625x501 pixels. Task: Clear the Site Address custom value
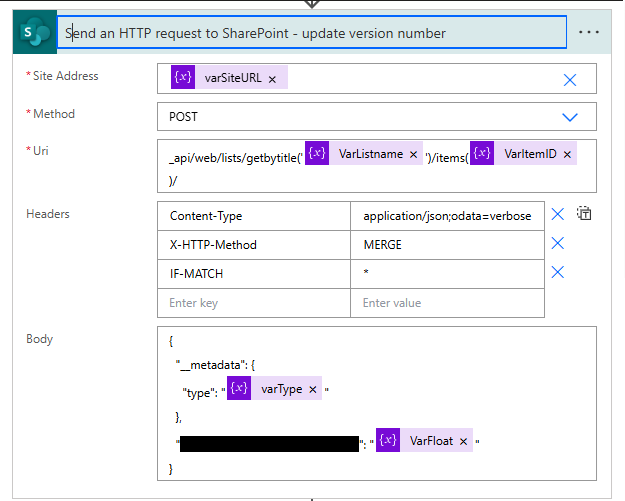[570, 80]
